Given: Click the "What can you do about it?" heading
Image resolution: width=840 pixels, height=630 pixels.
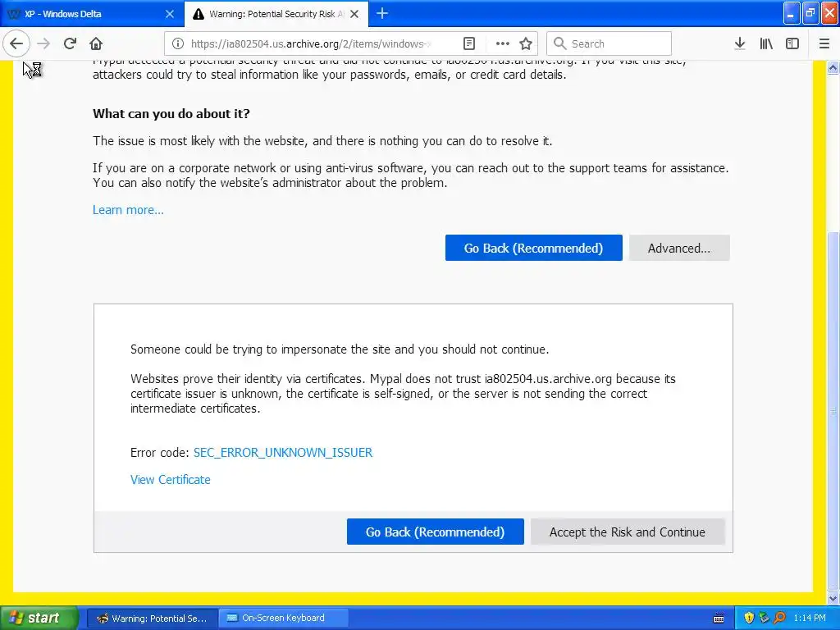Looking at the screenshot, I should pyautogui.click(x=171, y=113).
